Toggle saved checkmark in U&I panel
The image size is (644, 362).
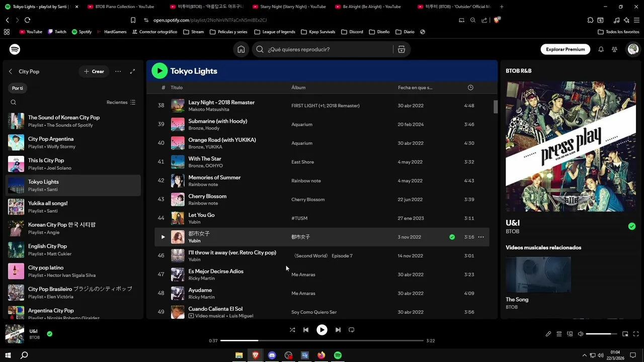point(632,226)
